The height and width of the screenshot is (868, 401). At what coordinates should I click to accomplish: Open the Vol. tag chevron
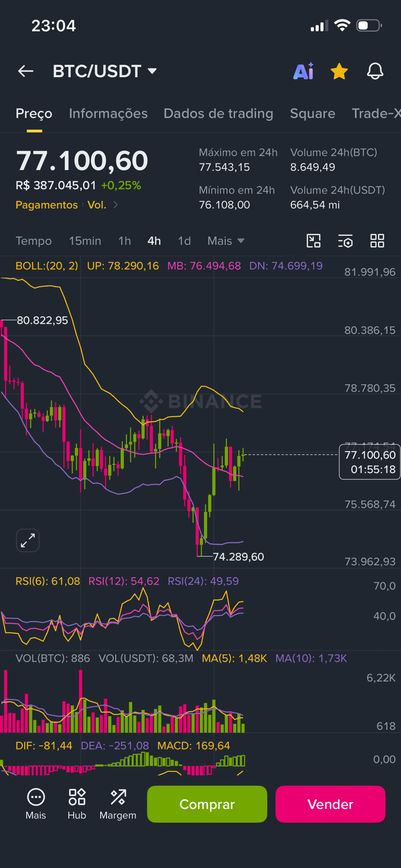(x=115, y=205)
